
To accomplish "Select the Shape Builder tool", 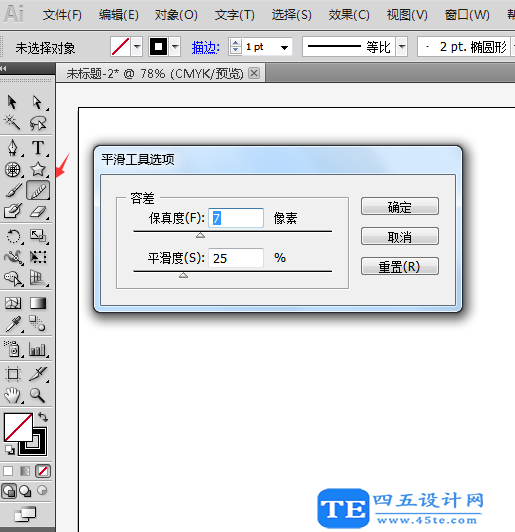I will 13,279.
